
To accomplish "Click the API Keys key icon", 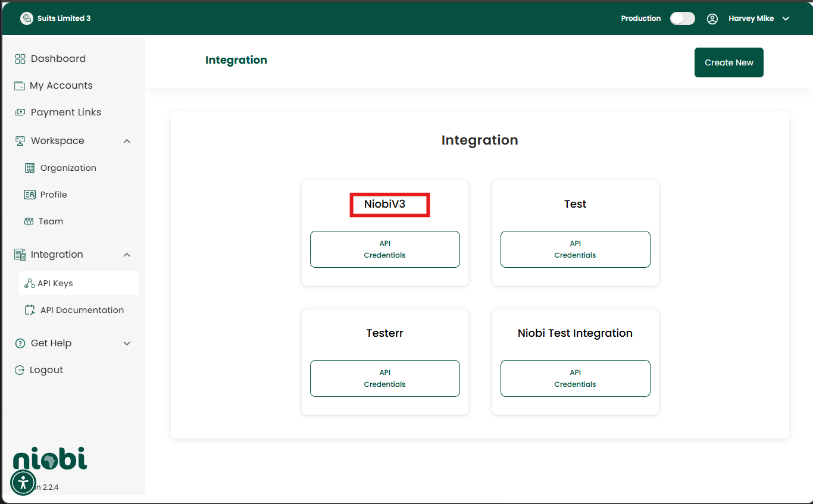I will click(30, 283).
